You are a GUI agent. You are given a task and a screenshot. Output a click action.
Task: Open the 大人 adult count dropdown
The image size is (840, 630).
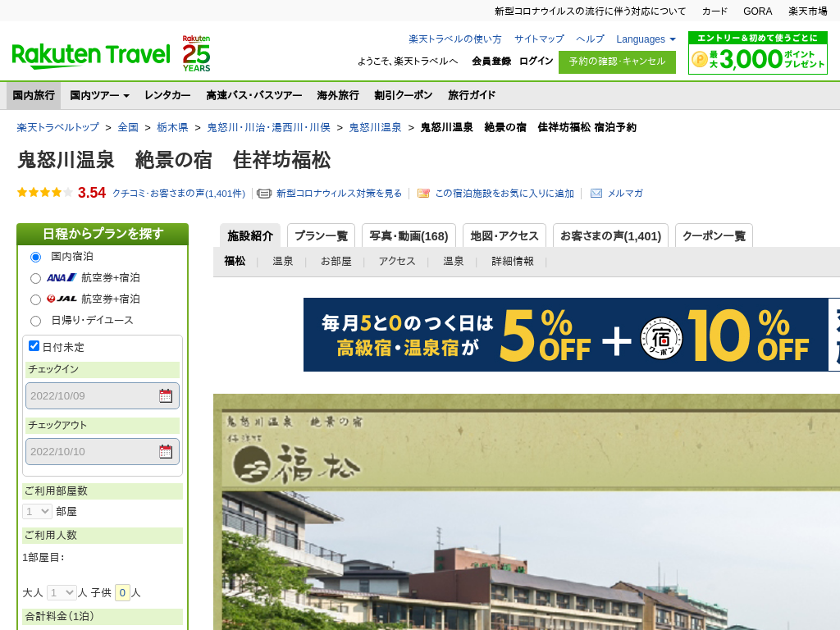point(62,592)
